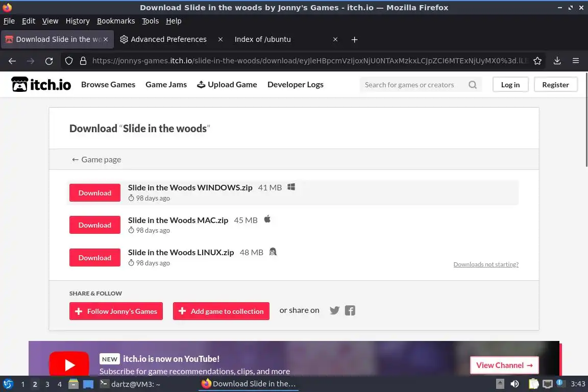Reload the current page
Viewport: 588px width, 392px height.
(49, 61)
